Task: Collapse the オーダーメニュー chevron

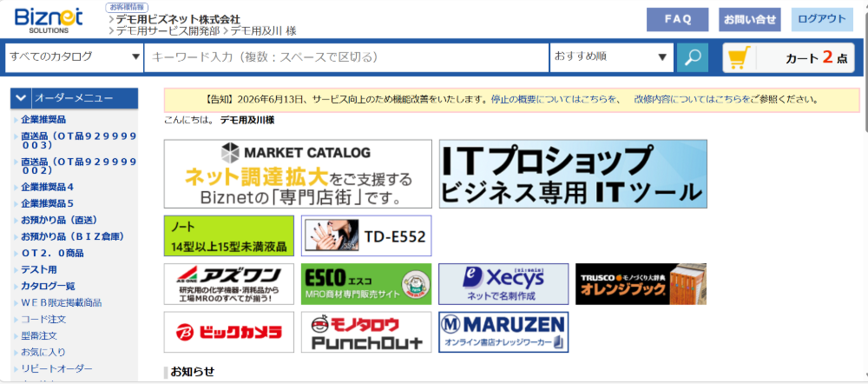Action: click(x=21, y=99)
